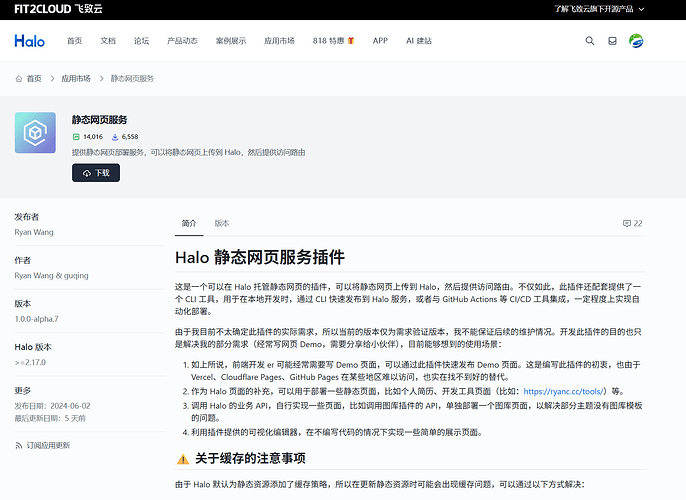Go to 应用市场 via the breadcrumb
This screenshot has height=500, width=686.
tap(76, 79)
